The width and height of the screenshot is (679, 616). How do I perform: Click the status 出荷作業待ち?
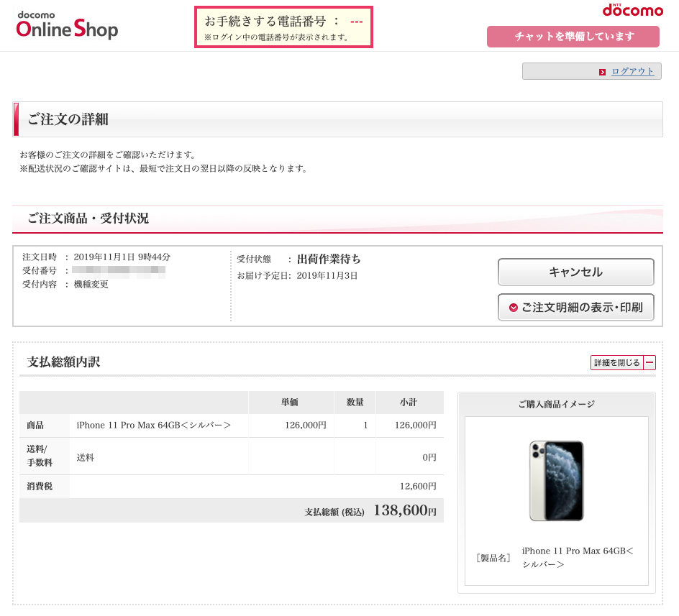click(x=329, y=259)
